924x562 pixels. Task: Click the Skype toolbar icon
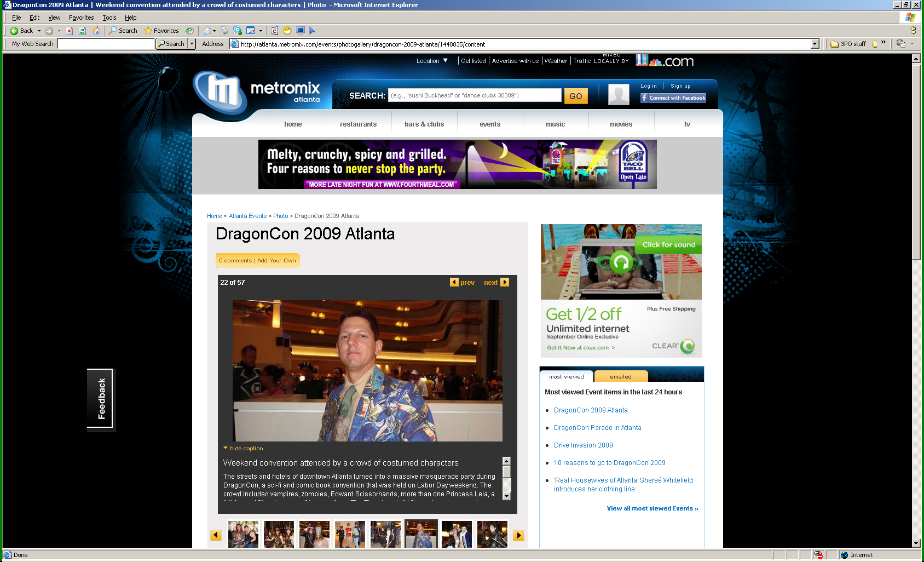coord(238,31)
